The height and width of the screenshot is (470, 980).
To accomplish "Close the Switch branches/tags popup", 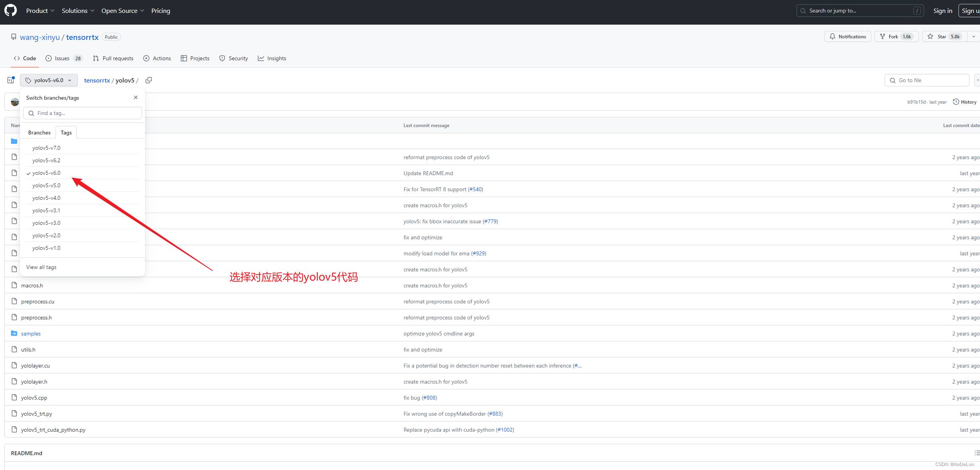I will click(x=136, y=97).
